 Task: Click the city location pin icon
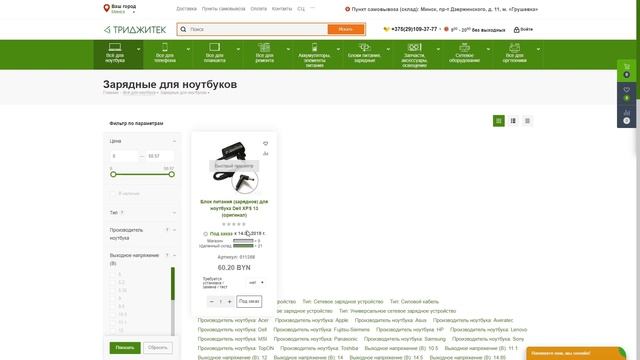click(x=107, y=8)
